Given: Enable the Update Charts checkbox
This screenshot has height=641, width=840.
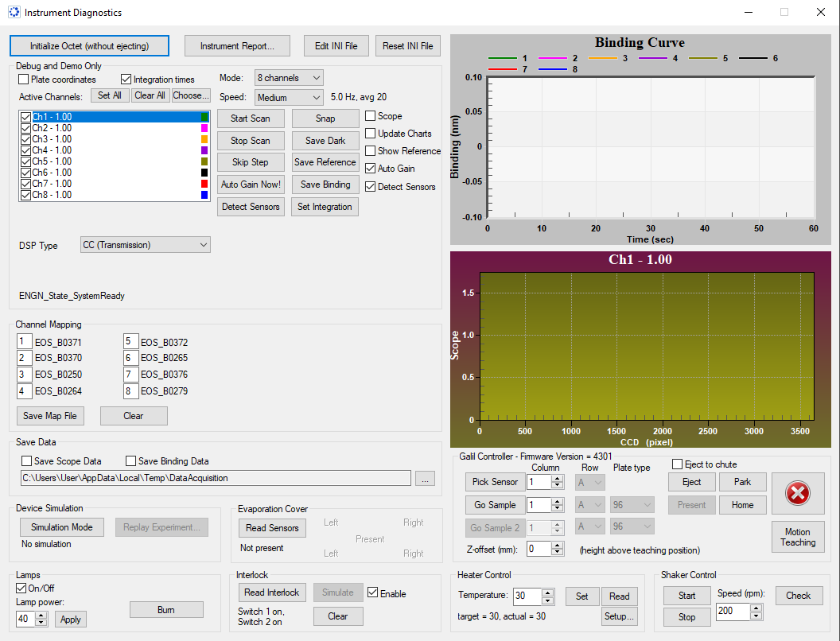Looking at the screenshot, I should tap(370, 134).
